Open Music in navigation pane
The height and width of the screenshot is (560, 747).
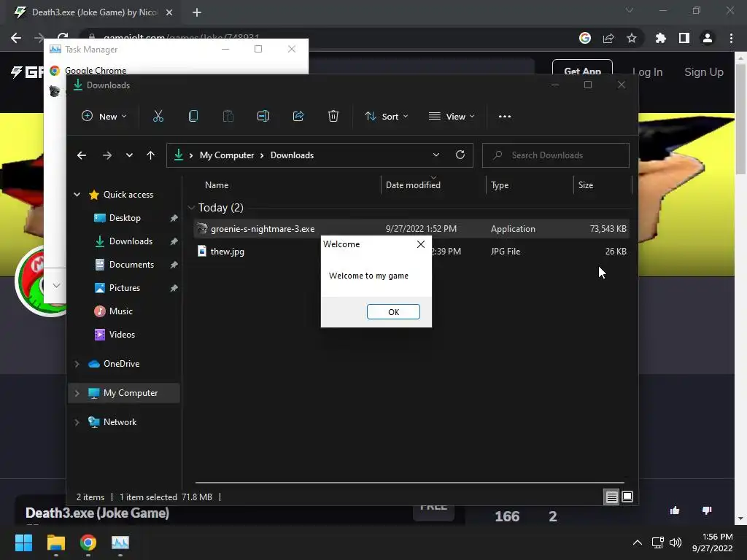120,311
